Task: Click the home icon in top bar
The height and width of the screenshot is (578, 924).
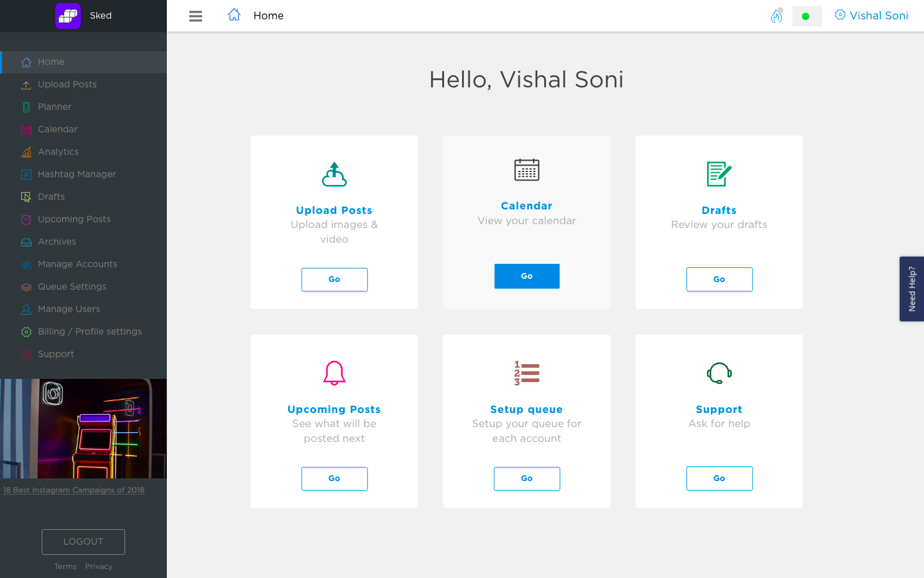Action: click(x=234, y=15)
